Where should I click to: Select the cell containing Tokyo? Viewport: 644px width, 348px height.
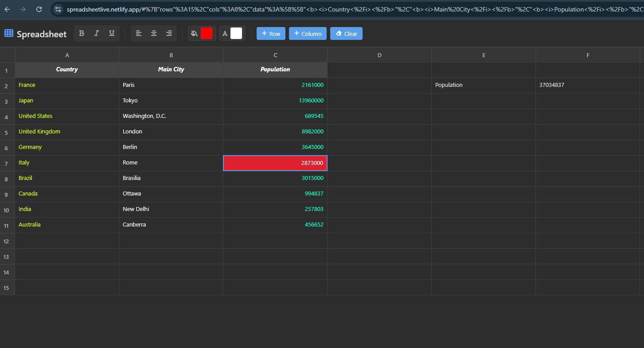click(x=171, y=101)
